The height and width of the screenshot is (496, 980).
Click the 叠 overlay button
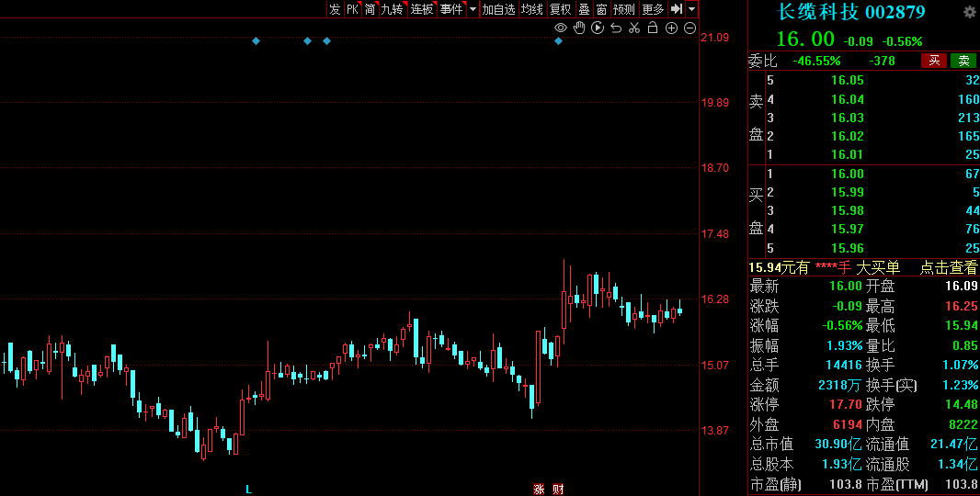[584, 9]
